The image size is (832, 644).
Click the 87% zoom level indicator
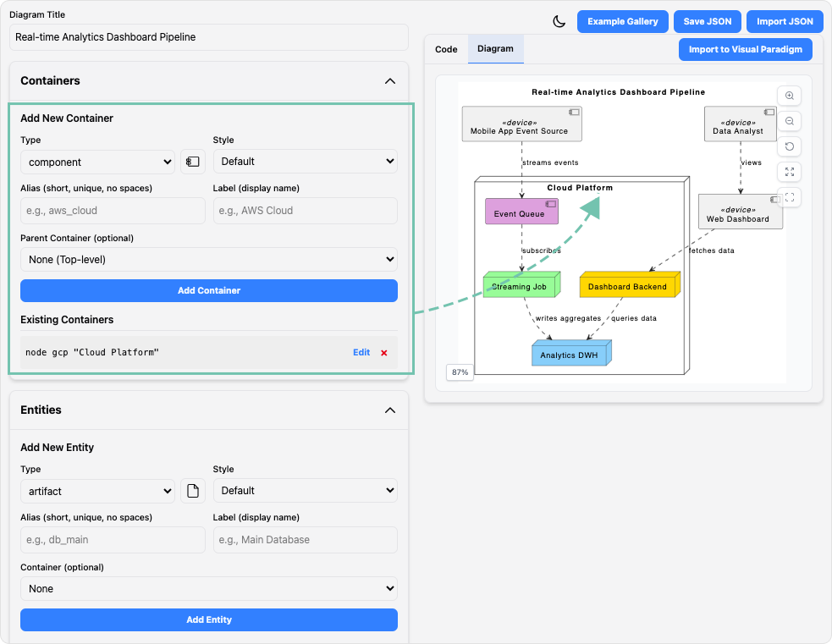point(460,372)
